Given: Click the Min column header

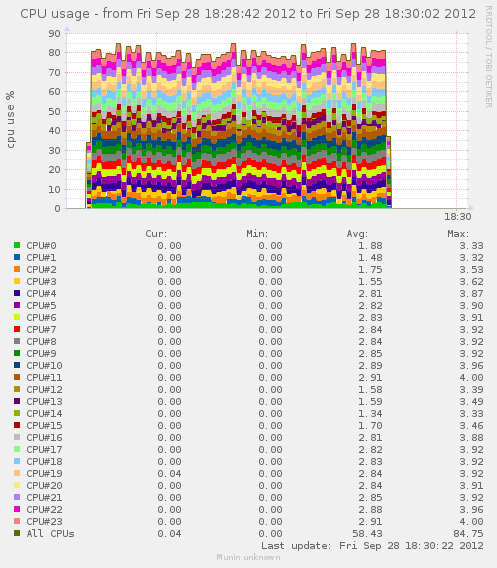Looking at the screenshot, I should point(257,234).
